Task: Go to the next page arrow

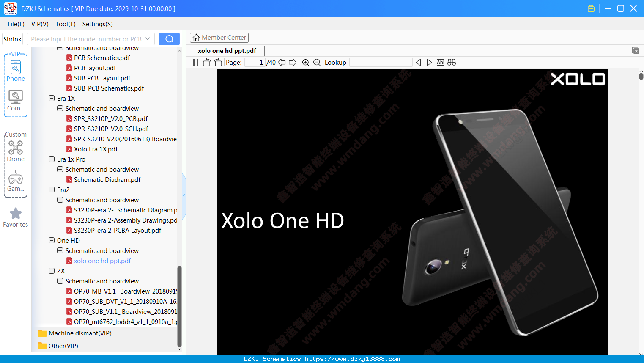Action: tap(293, 62)
